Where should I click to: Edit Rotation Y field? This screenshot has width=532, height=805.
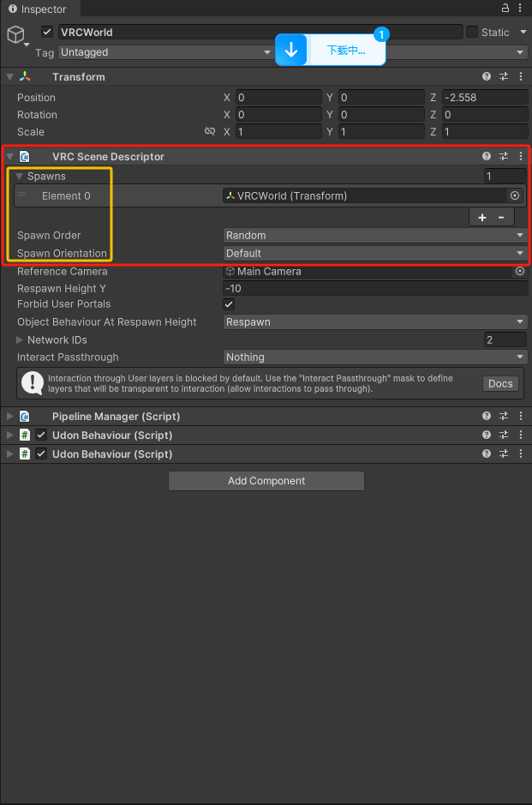(x=382, y=115)
